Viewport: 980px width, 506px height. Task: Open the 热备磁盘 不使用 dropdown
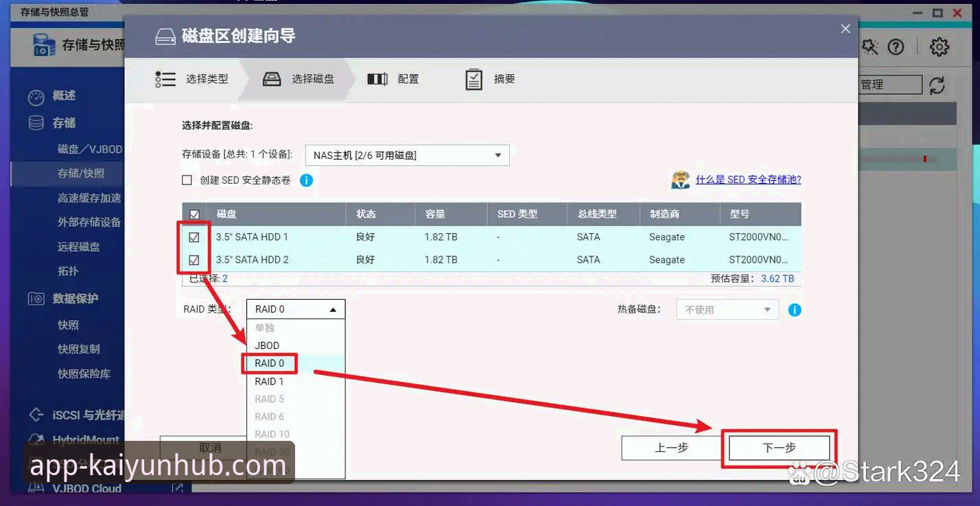727,310
